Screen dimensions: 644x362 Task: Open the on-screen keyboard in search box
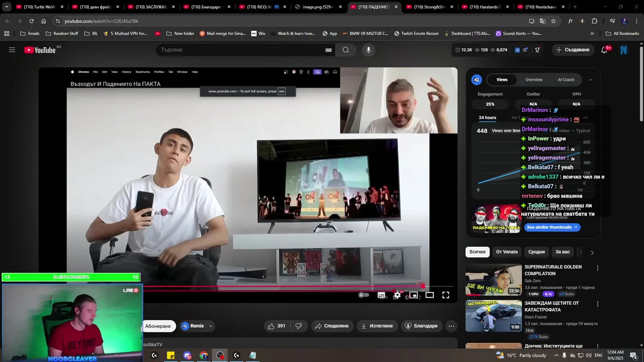[328, 50]
